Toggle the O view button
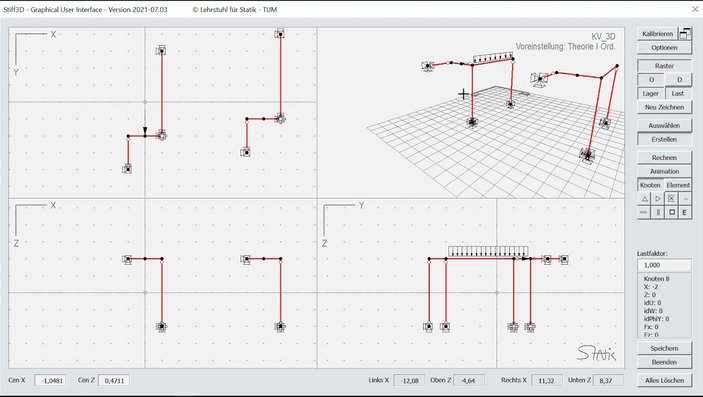Viewport: 703px width, 397px height. (x=651, y=79)
